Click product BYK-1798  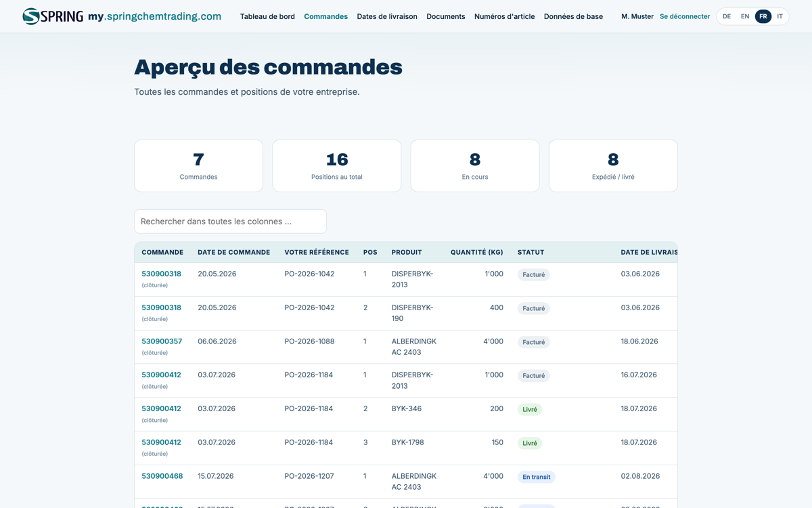(x=408, y=442)
